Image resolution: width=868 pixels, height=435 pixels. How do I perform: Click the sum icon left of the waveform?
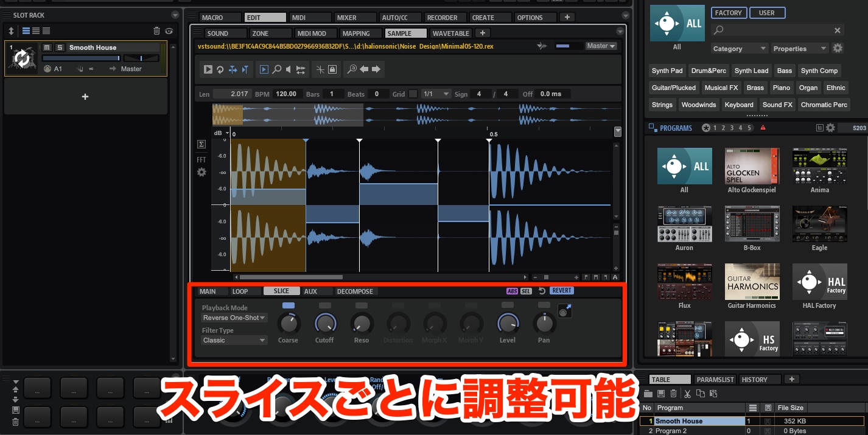point(201,144)
